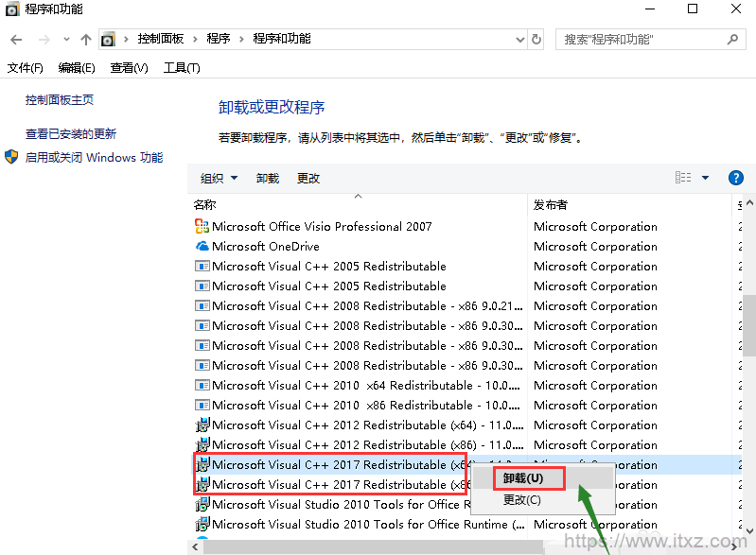
Task: Select Microsoft Office Visio Professional 2007 icon
Action: coord(202,226)
